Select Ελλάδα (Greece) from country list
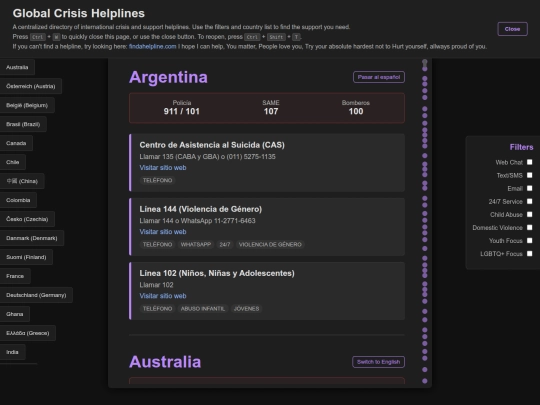The height and width of the screenshot is (405, 540). [28, 333]
